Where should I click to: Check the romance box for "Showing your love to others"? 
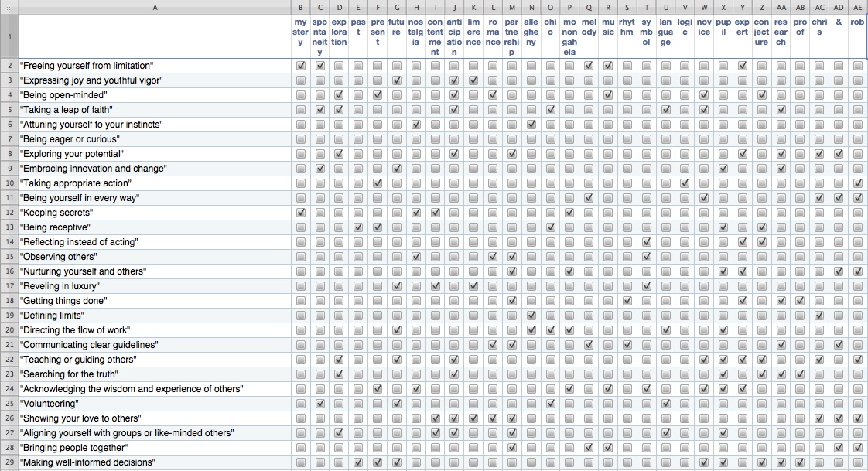[493, 418]
